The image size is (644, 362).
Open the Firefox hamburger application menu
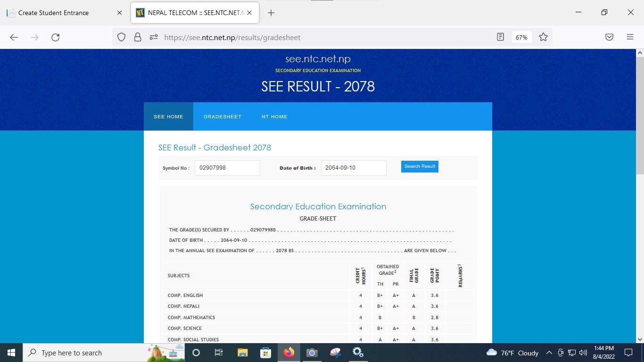pyautogui.click(x=630, y=37)
